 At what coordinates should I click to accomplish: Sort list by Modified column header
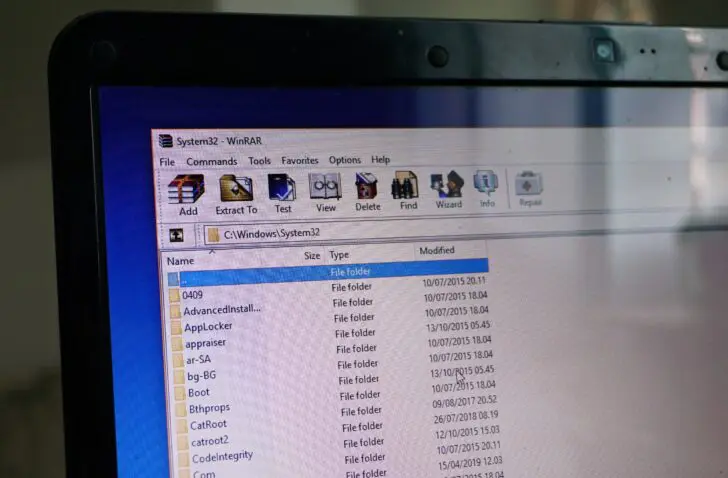coord(437,251)
